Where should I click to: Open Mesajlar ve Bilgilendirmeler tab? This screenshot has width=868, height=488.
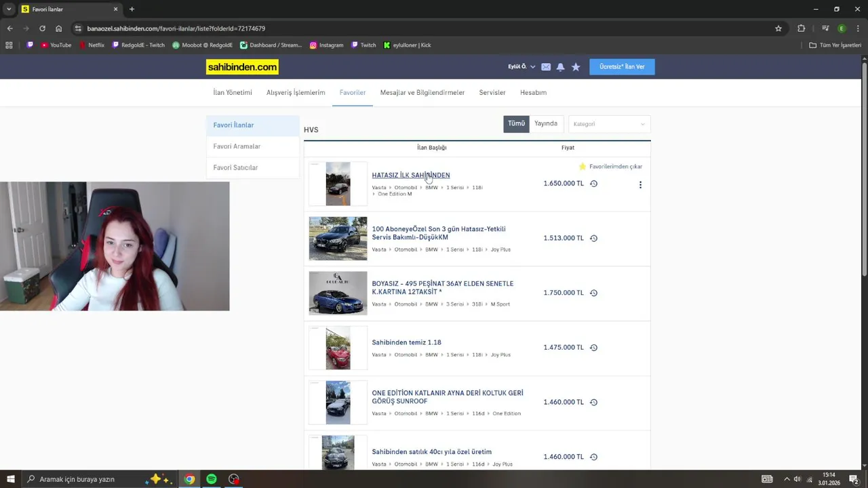[422, 93]
